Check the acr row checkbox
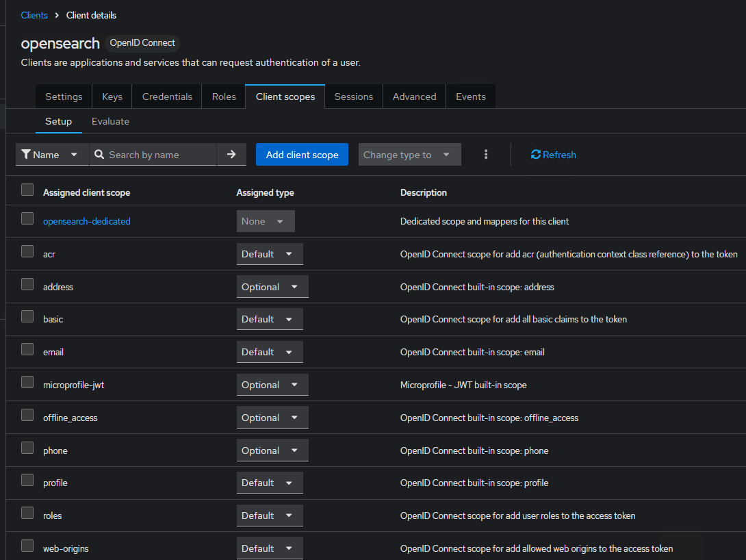Screen dimensions: 746x560 (x=27, y=251)
